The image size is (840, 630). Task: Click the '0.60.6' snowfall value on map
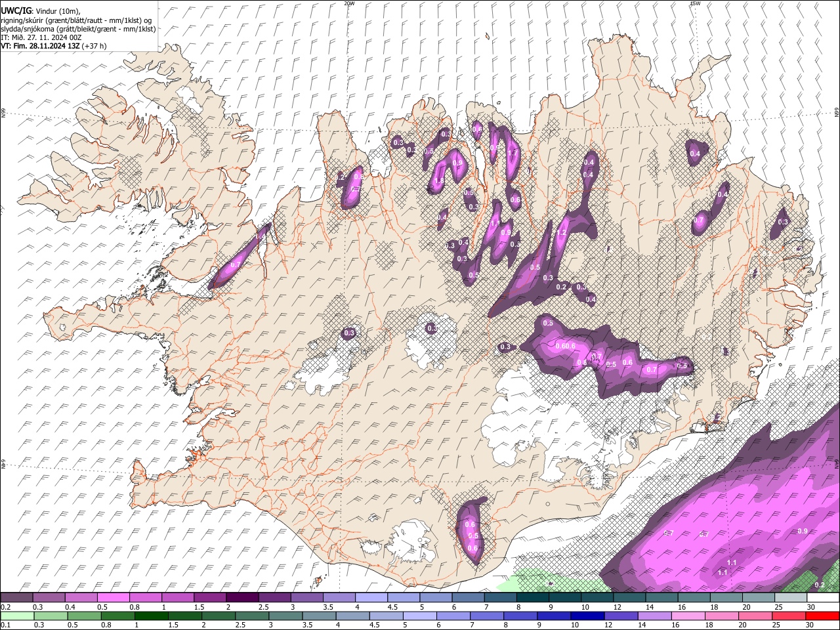pyautogui.click(x=565, y=346)
